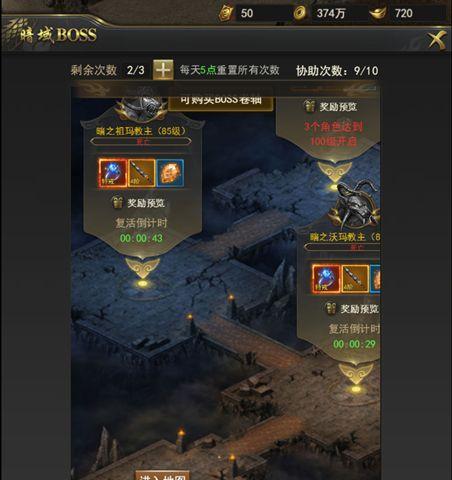This screenshot has height=480, width=452.
Task: Select the blue ring reward of 祖玛教主
Action: pos(113,173)
